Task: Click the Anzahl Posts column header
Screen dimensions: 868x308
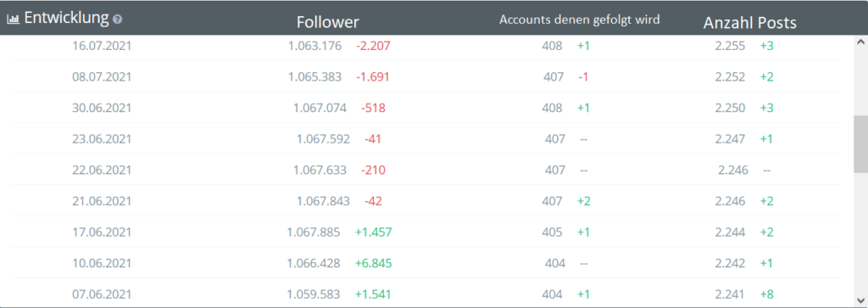Action: point(749,23)
